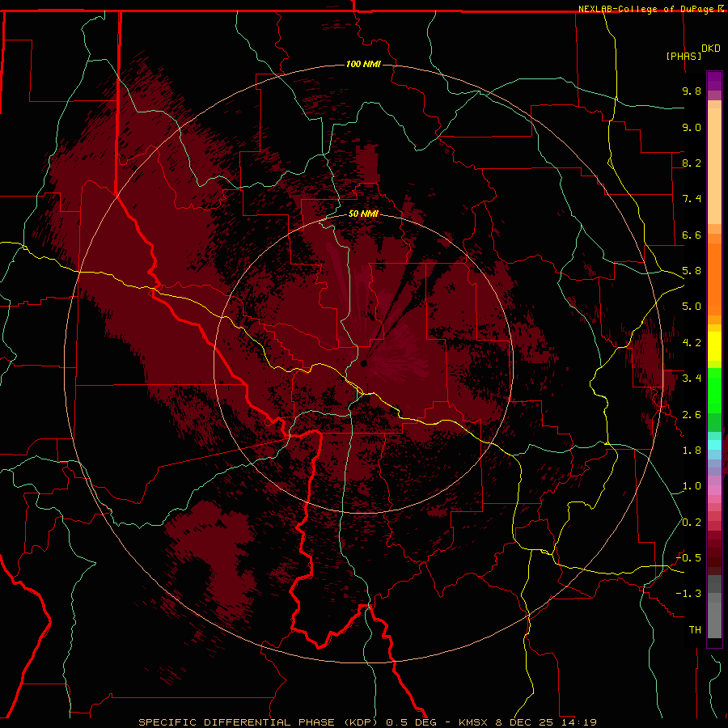Click the 7.4 value on the scale
This screenshot has width=728, height=728.
coord(692,199)
